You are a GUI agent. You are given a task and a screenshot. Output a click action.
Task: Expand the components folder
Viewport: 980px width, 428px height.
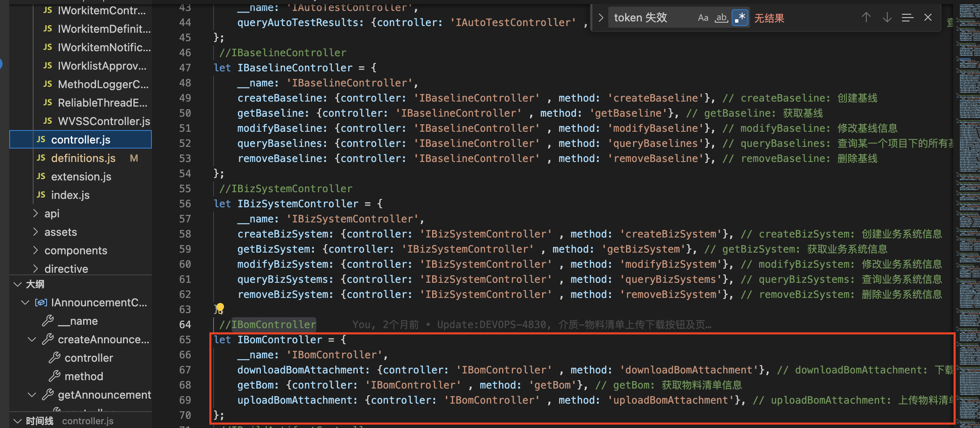[76, 251]
